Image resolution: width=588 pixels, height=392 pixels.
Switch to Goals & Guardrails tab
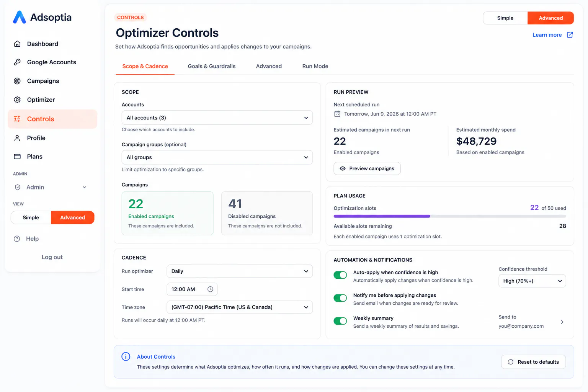[x=212, y=66]
